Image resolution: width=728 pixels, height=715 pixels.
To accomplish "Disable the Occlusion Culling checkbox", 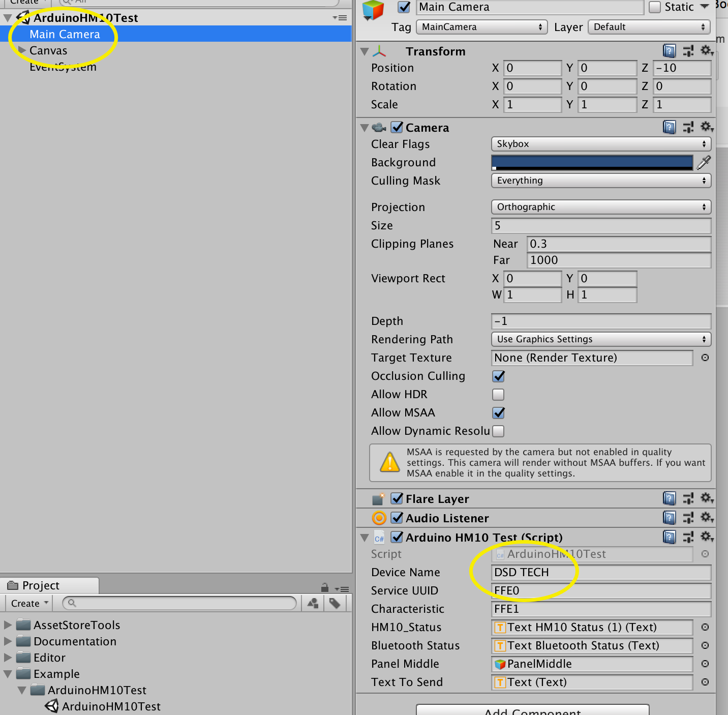I will (499, 376).
